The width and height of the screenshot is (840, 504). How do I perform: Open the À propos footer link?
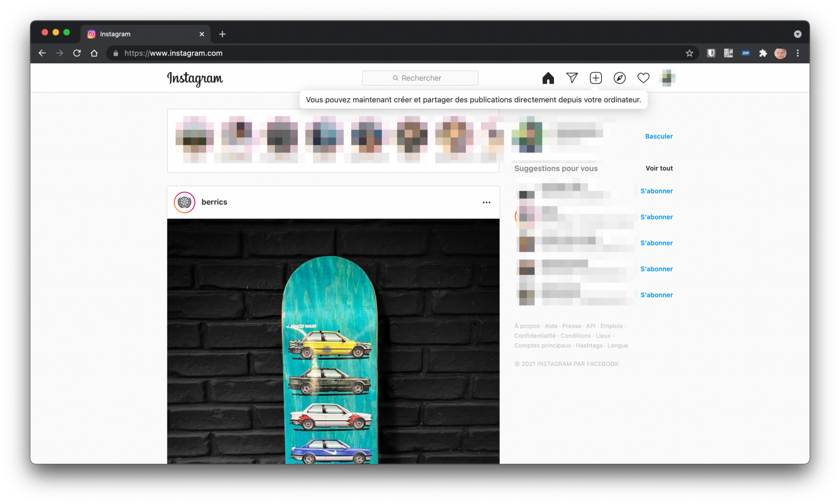pyautogui.click(x=527, y=326)
